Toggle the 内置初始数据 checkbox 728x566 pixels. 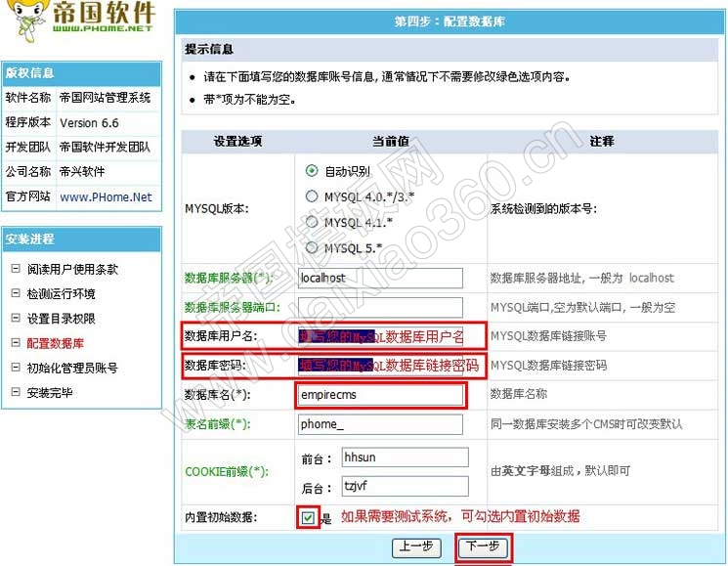pos(308,517)
